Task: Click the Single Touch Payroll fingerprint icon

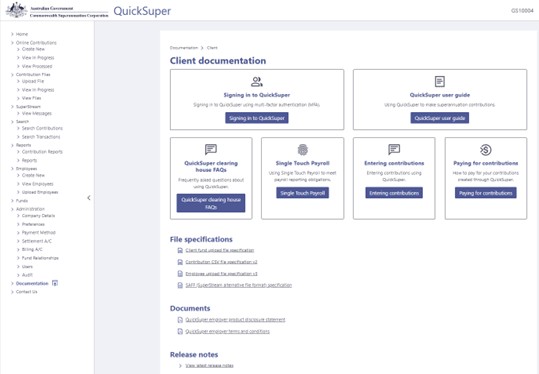Action: 302,150
